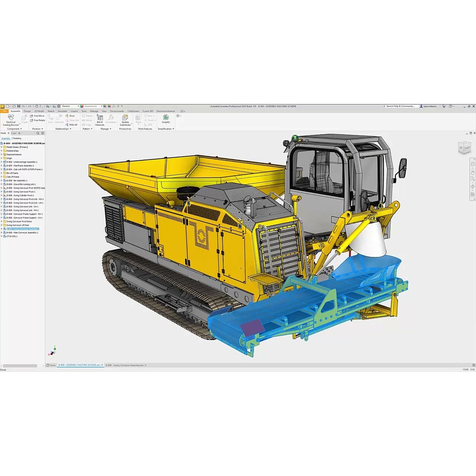Open the 3D Model ribbon tab
This screenshot has width=476, height=476.
click(38, 111)
